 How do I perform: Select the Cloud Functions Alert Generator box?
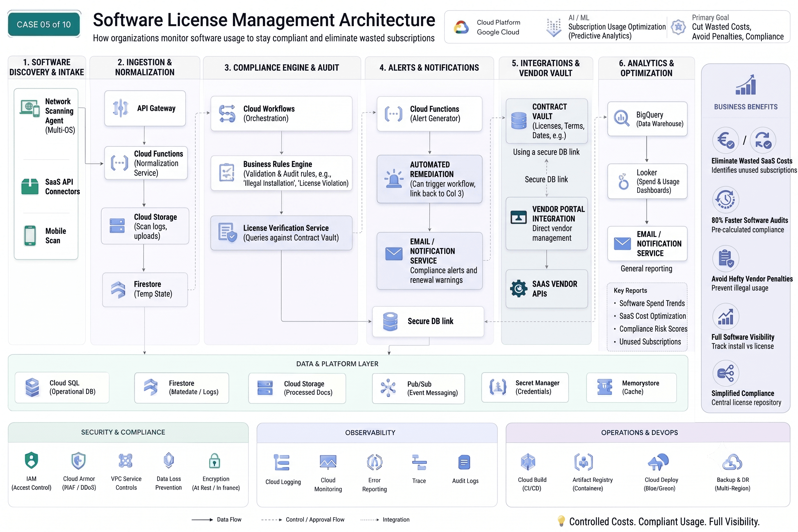[x=429, y=114]
